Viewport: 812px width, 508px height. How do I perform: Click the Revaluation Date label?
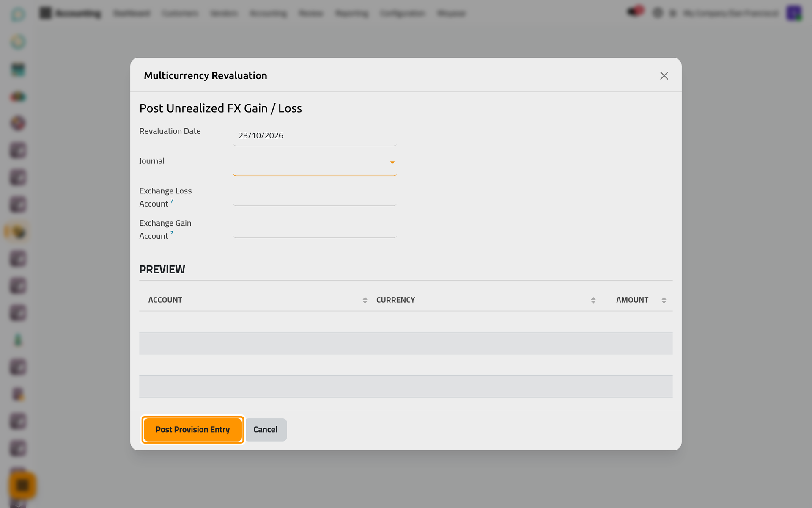pos(170,131)
